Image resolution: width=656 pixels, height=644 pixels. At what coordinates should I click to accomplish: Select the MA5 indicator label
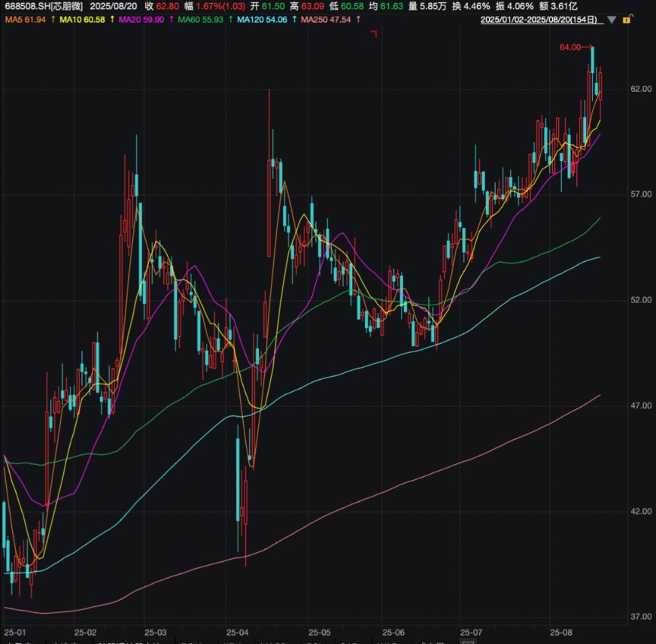[25, 19]
